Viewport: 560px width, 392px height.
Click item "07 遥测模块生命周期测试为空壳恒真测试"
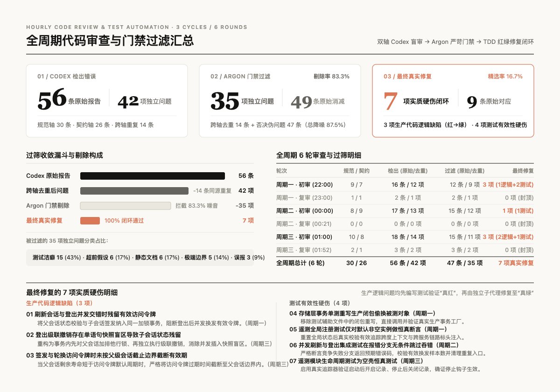(x=356, y=361)
